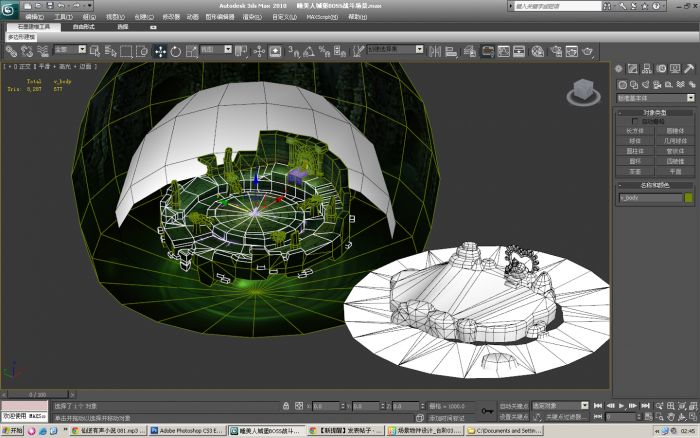This screenshot has height=438, width=700.
Task: Open the Layer Manager icon
Action: (x=470, y=51)
